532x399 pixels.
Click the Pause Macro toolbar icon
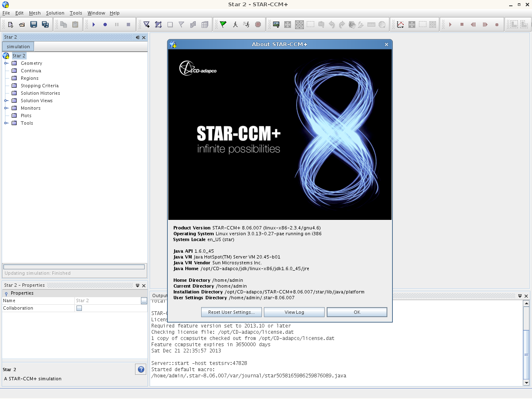click(x=117, y=25)
